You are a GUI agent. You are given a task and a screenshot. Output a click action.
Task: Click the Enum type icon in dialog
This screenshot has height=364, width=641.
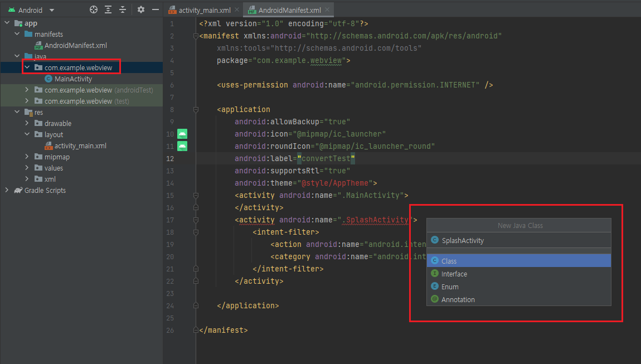435,286
